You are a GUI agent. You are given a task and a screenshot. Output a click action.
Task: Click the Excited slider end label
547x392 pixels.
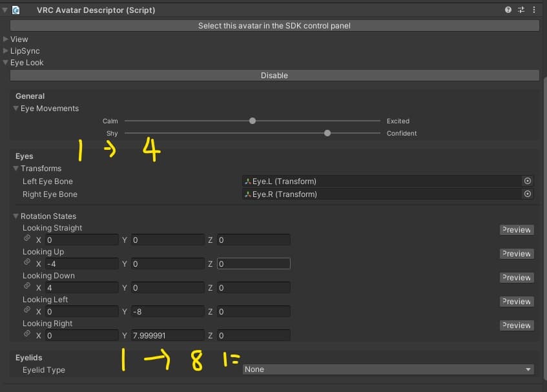398,121
